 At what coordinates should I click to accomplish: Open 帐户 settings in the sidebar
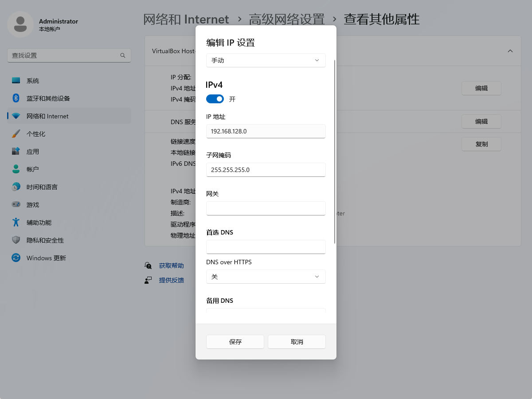pos(69,169)
